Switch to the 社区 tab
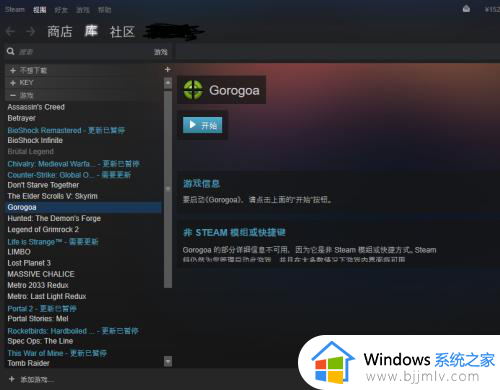This screenshot has height=390, width=500. [x=122, y=32]
